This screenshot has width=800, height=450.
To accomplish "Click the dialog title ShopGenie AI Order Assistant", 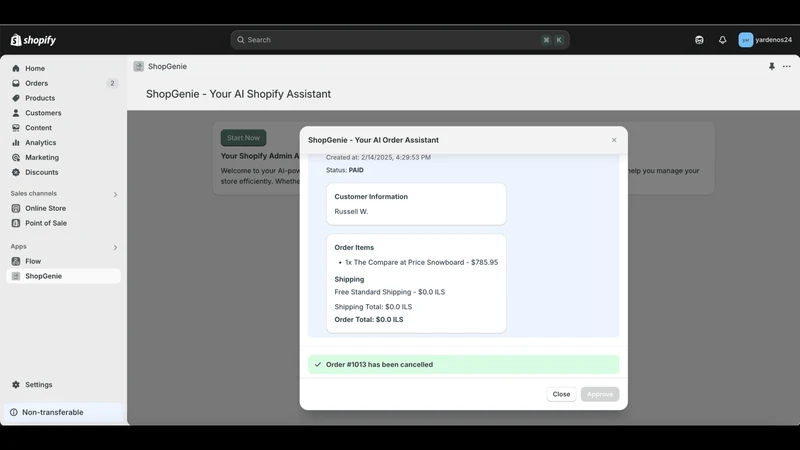I will pos(373,140).
